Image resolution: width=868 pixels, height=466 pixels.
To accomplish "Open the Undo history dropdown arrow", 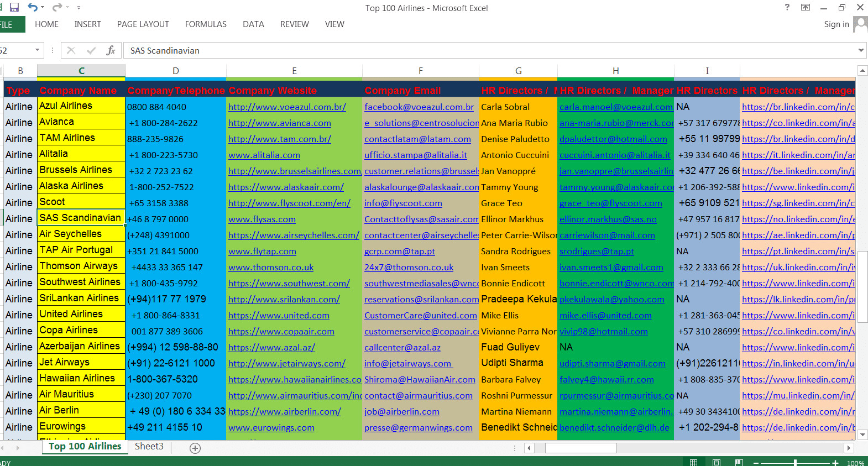I will 43,8.
